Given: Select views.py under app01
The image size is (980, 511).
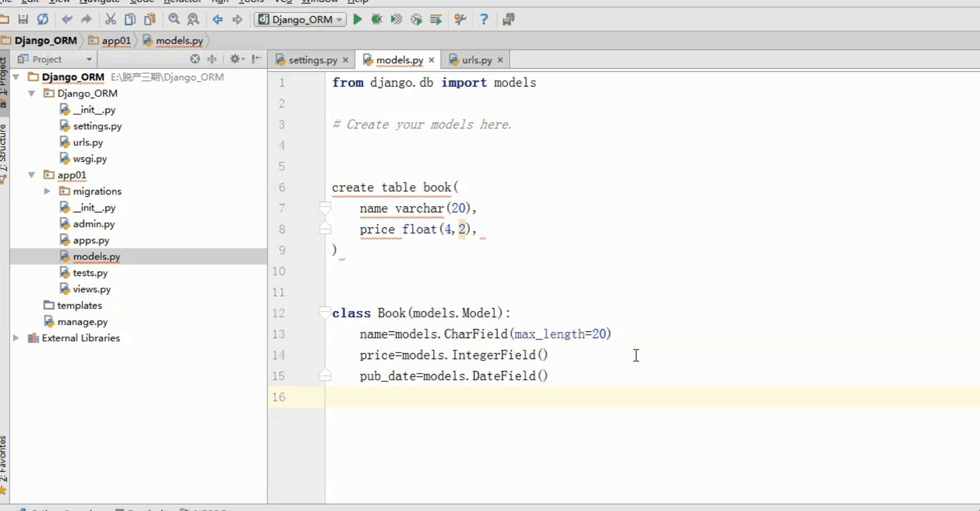Looking at the screenshot, I should pyautogui.click(x=92, y=289).
